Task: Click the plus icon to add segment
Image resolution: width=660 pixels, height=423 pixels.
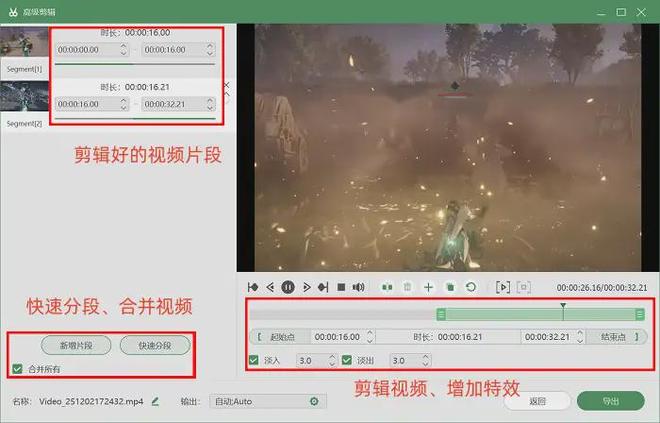Action: (429, 287)
